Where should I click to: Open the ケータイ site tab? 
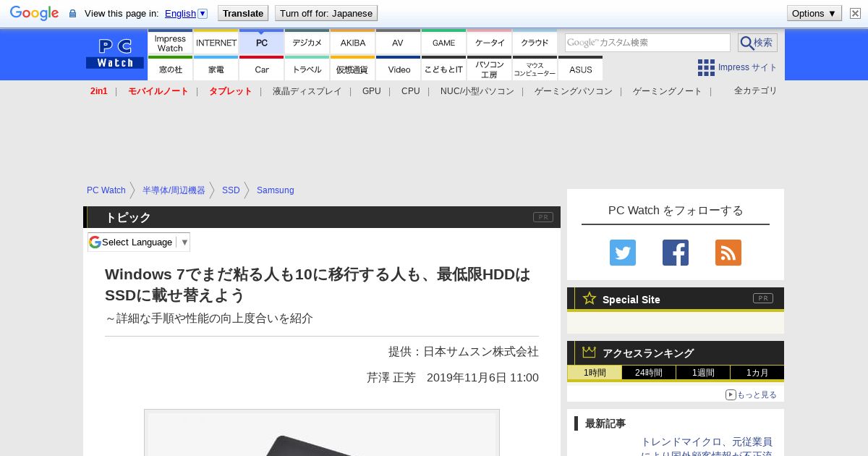(x=490, y=42)
